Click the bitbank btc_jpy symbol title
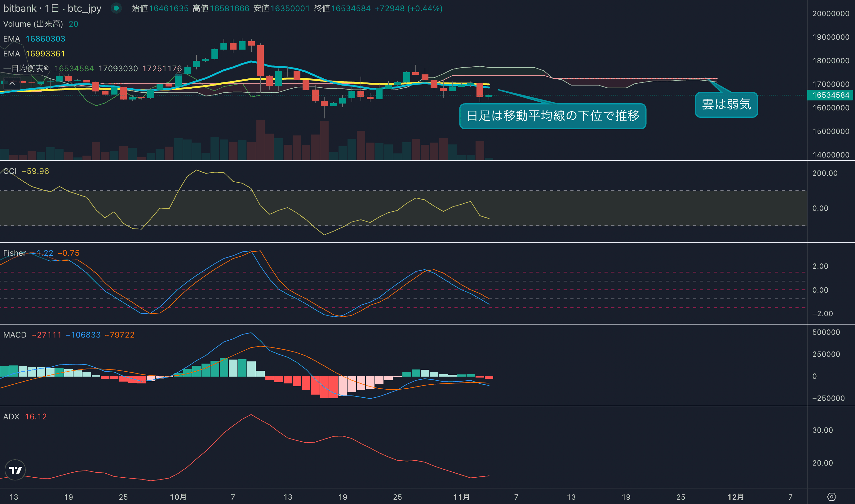This screenshot has height=504, width=855. pyautogui.click(x=52, y=8)
